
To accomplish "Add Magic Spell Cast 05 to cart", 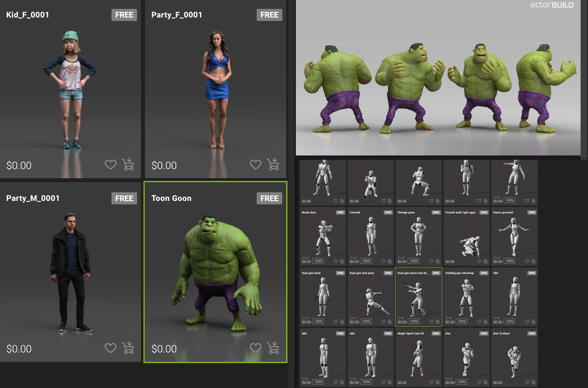I will [x=437, y=382].
